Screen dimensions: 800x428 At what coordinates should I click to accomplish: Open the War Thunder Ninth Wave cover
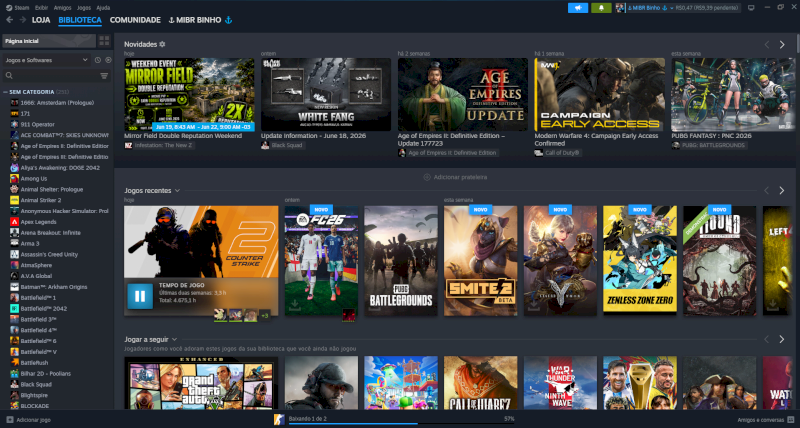[x=560, y=383]
